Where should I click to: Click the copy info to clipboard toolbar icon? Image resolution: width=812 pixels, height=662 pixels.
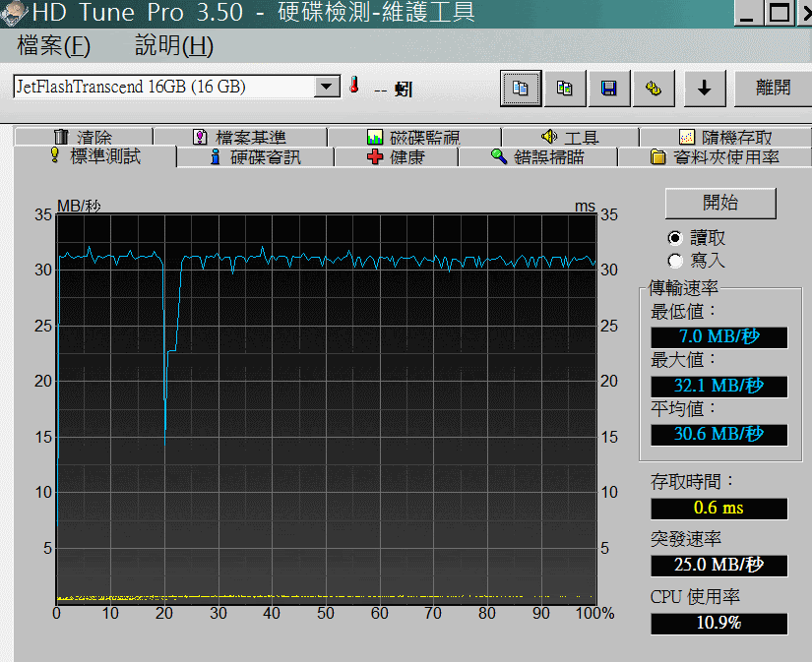[x=521, y=89]
